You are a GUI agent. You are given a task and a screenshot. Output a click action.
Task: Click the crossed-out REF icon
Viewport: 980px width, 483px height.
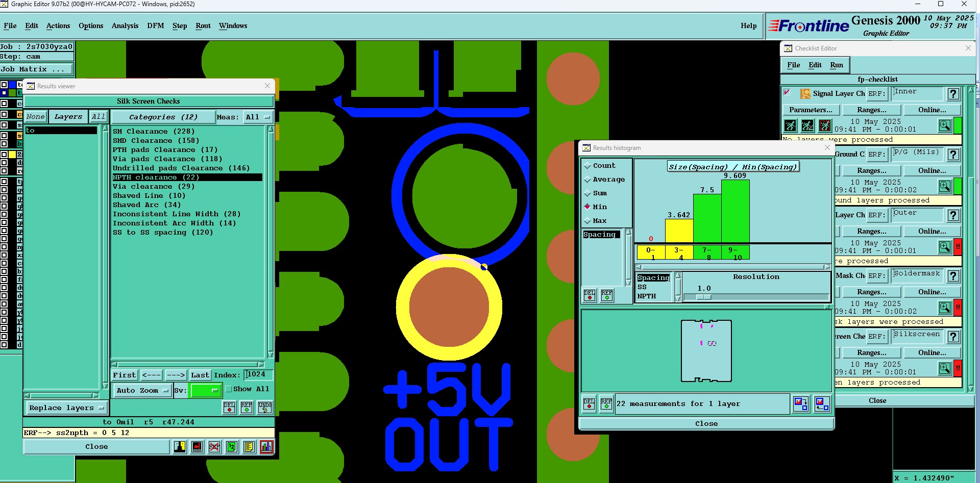[x=214, y=447]
